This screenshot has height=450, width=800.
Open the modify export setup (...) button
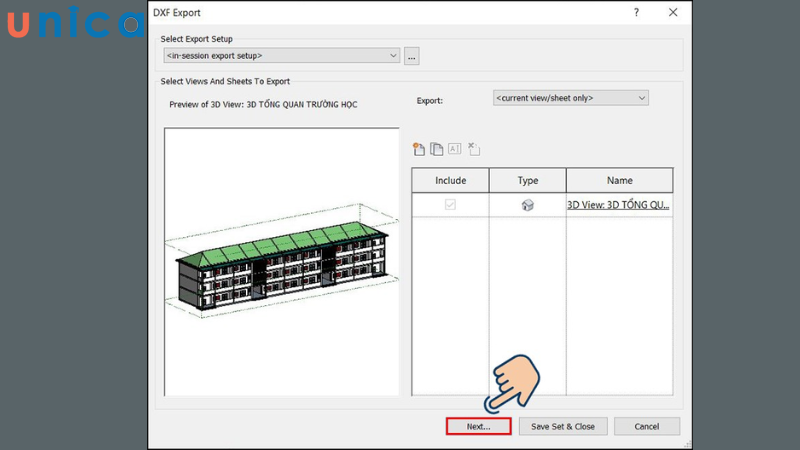click(412, 56)
